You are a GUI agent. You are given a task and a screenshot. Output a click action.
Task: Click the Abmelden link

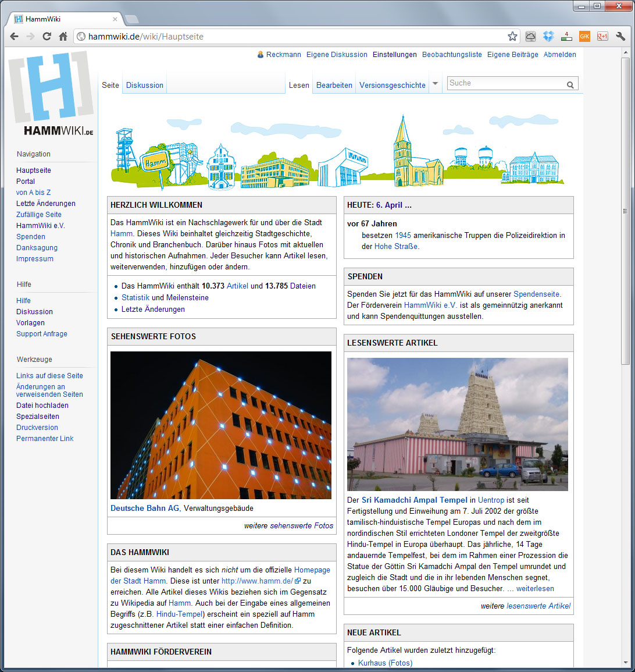(559, 55)
